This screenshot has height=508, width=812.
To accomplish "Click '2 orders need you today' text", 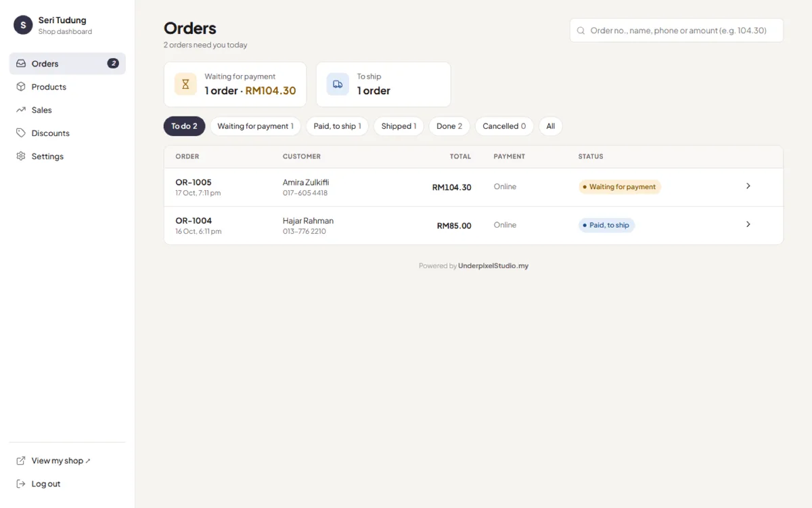I will pos(206,45).
